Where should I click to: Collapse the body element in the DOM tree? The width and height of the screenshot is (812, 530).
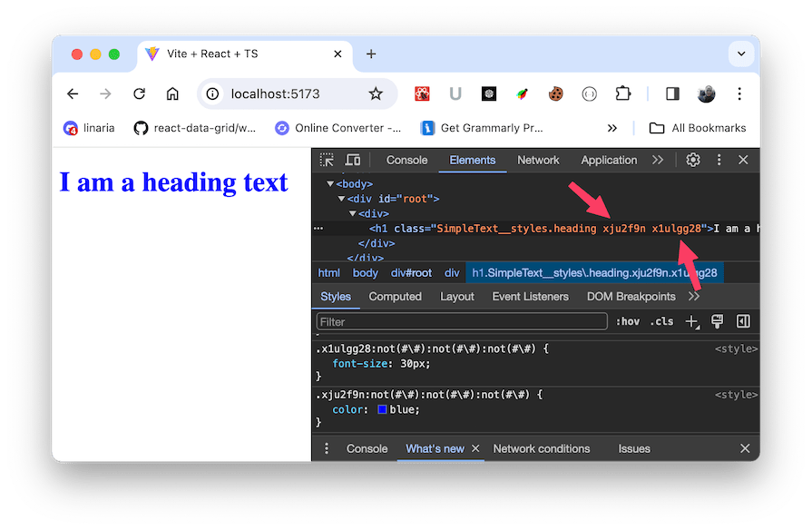tap(330, 183)
